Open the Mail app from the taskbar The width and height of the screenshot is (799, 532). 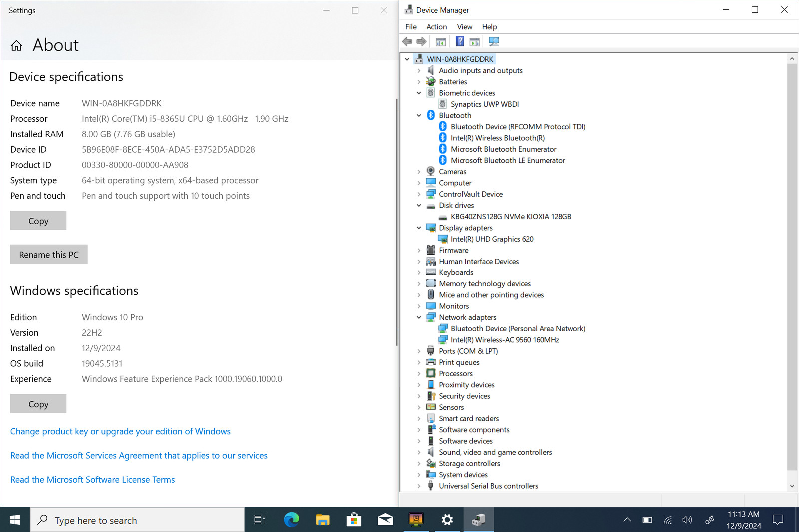click(385, 520)
